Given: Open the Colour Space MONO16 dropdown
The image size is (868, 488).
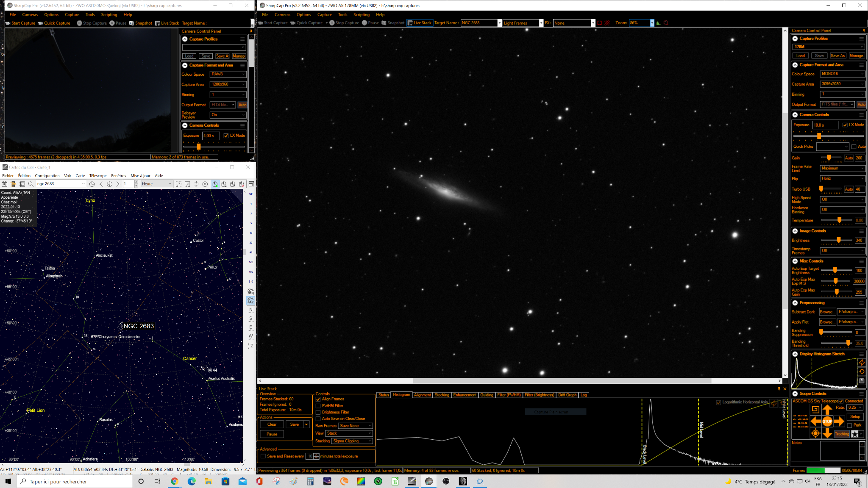Looking at the screenshot, I should [x=842, y=74].
